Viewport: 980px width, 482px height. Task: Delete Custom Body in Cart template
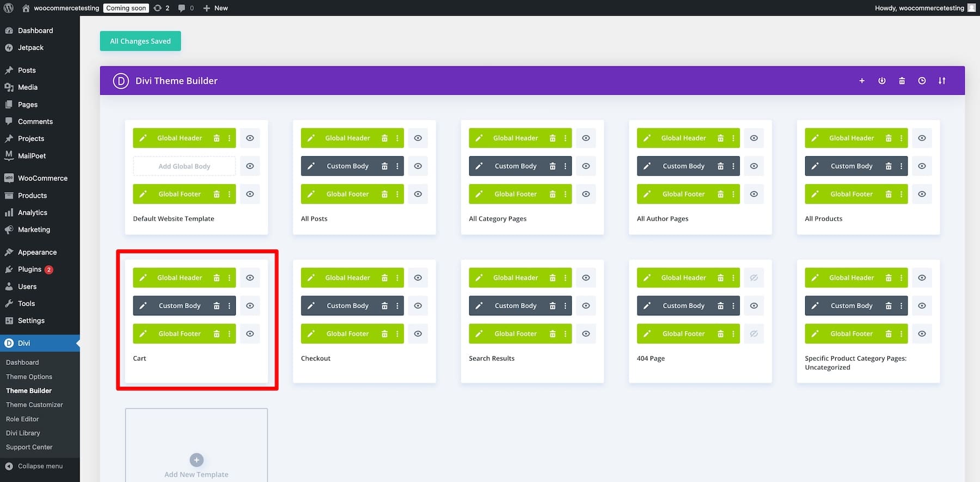pos(217,306)
